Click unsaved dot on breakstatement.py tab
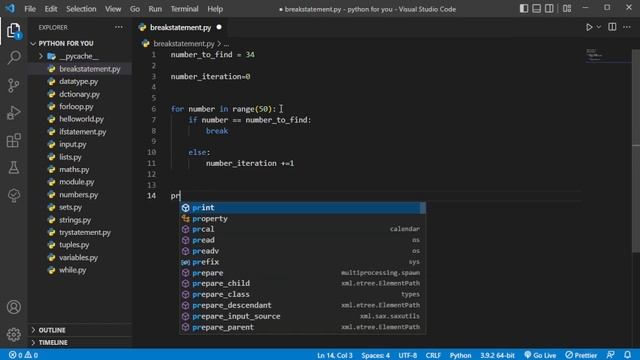Viewport: 640px width, 360px height. click(x=219, y=27)
